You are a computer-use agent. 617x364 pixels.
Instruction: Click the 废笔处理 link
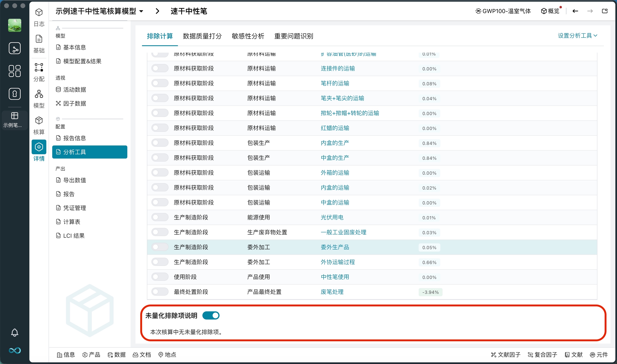(x=332, y=292)
